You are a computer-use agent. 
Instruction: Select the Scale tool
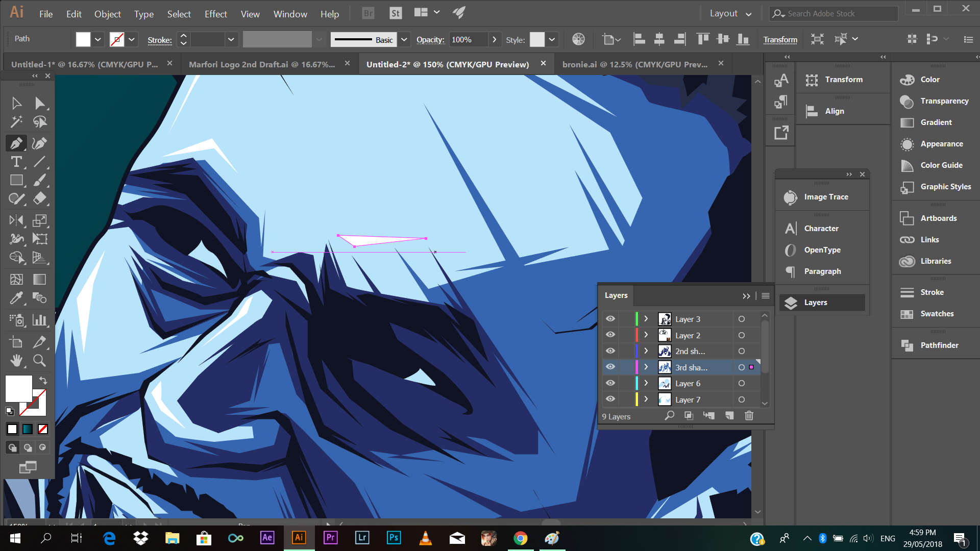(40, 220)
